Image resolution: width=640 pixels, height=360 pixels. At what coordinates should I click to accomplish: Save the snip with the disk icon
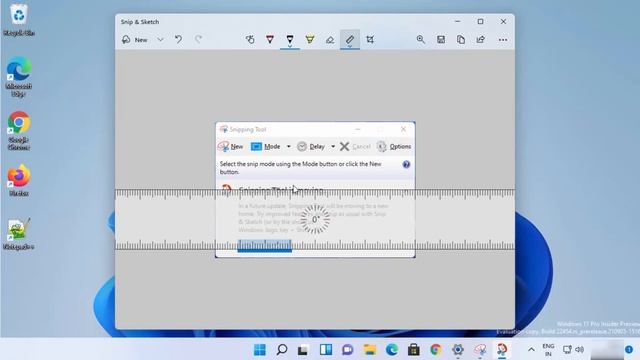(x=441, y=40)
